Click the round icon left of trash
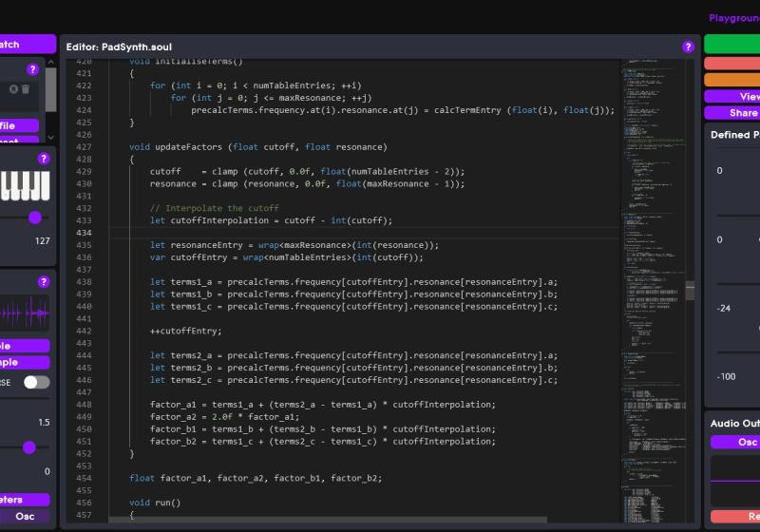 pyautogui.click(x=13, y=89)
